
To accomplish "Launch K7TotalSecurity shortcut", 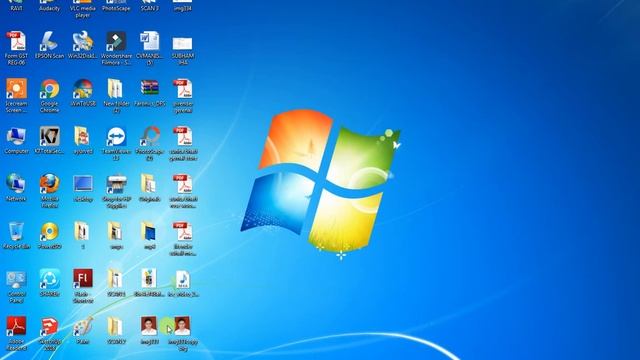I will (49, 136).
